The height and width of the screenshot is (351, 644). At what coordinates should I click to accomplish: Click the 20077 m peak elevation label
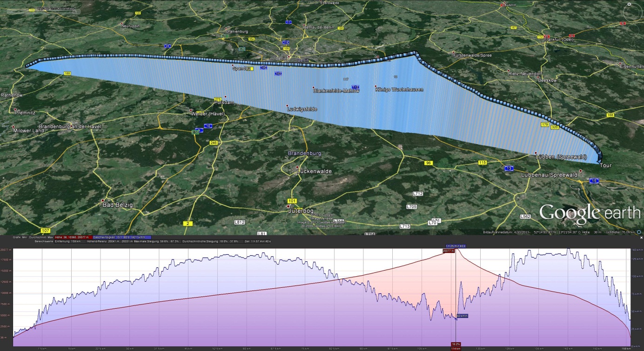(x=448, y=251)
